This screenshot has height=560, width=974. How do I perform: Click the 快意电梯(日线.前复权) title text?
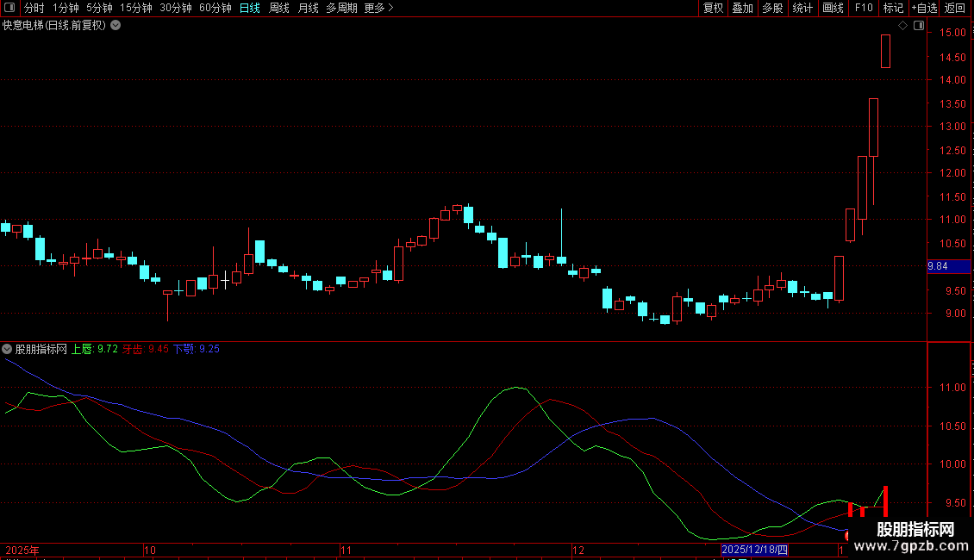pyautogui.click(x=54, y=26)
